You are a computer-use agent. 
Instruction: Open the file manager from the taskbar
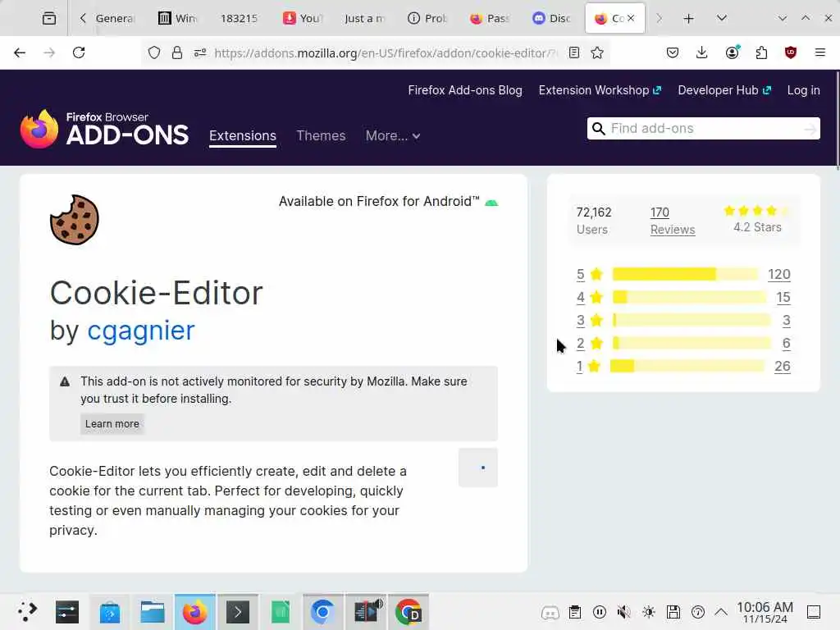click(152, 611)
